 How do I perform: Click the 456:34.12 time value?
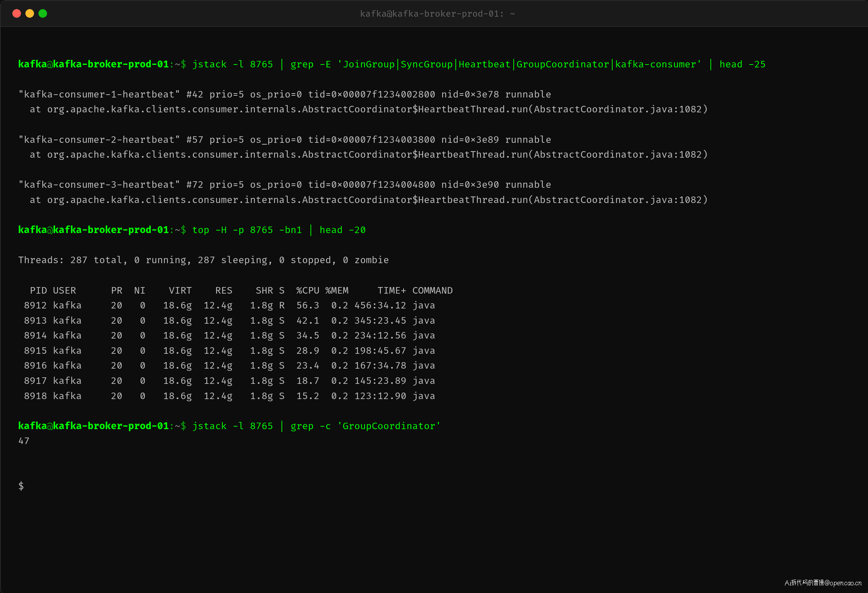pyautogui.click(x=380, y=305)
